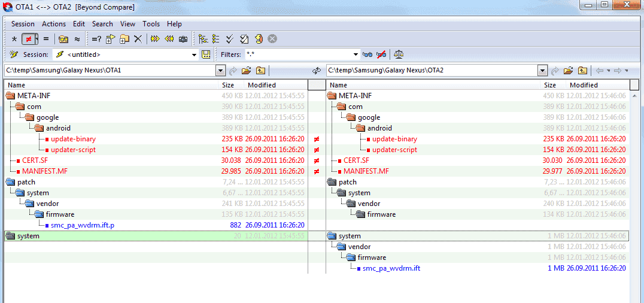The width and height of the screenshot is (644, 303).
Task: Collapse the right pane system folder
Action: [332, 236]
